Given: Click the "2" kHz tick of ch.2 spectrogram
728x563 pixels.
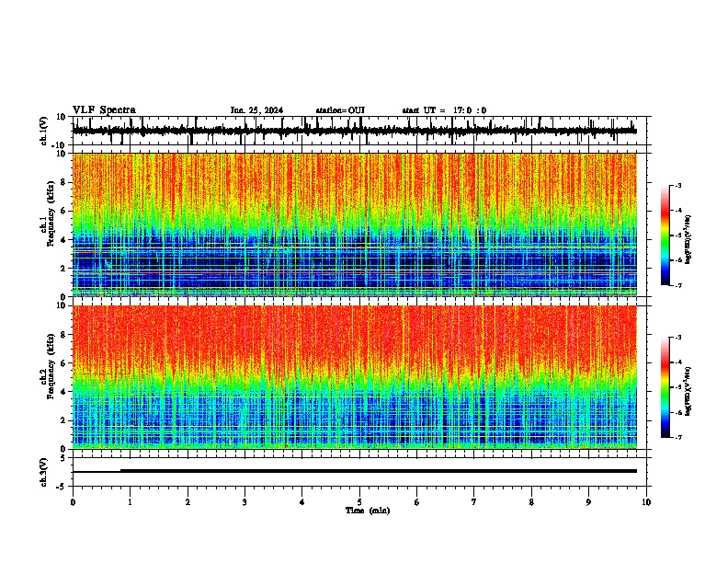Looking at the screenshot, I should (x=64, y=420).
